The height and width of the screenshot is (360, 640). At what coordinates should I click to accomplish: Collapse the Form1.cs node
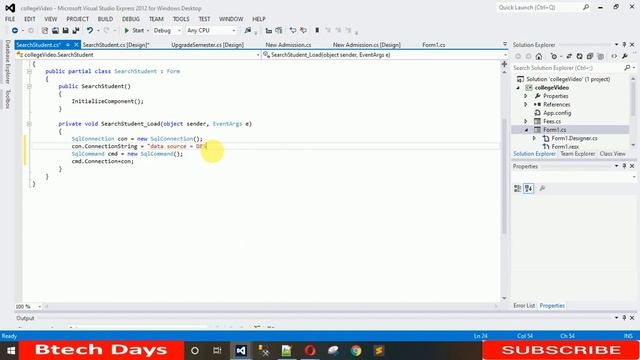tap(526, 130)
